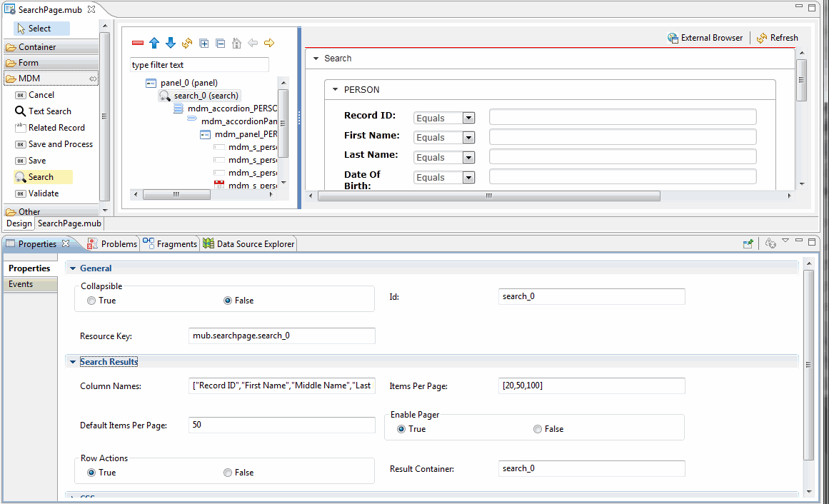Switch to SearchPage.mub source tab
Image resolution: width=829 pixels, height=504 pixels.
(69, 223)
